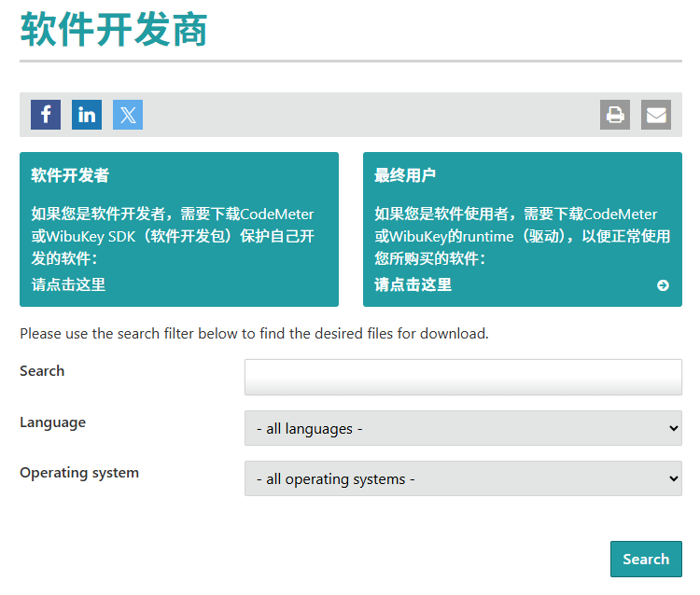700x595 pixels.
Task: Focus the Search text field
Action: pos(463,378)
